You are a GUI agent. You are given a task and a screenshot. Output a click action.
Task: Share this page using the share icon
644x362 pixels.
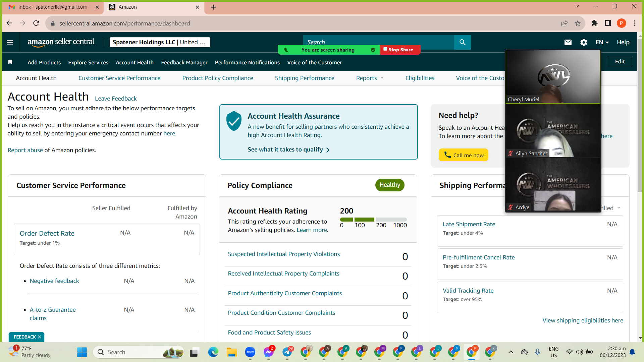tap(564, 23)
